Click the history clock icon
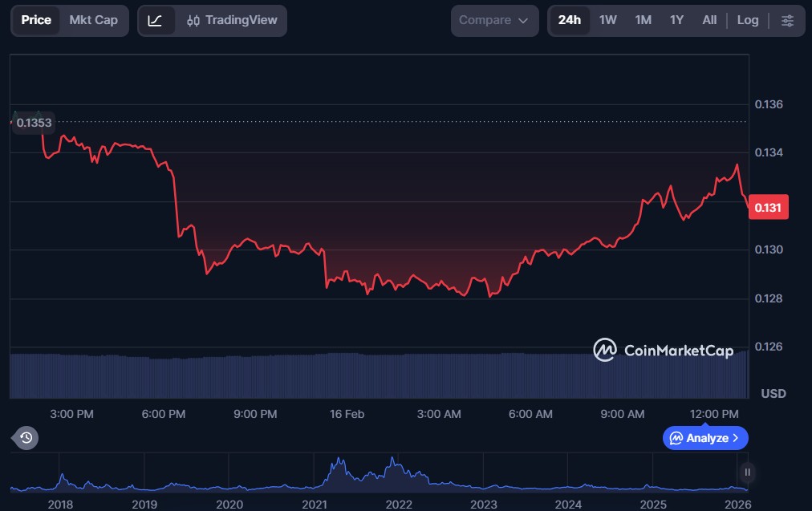The height and width of the screenshot is (511, 812). tap(26, 437)
